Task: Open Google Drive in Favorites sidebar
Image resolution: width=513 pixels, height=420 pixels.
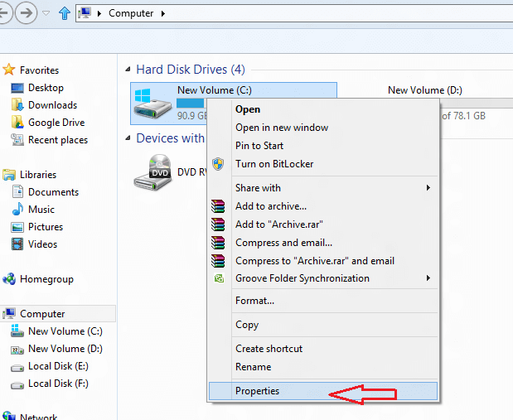Action: click(x=56, y=123)
